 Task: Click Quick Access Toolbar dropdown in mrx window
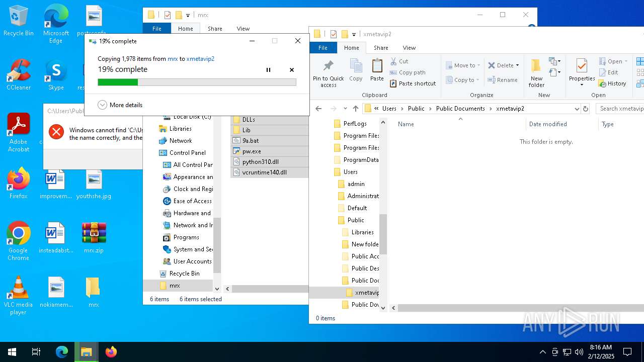pos(188,15)
